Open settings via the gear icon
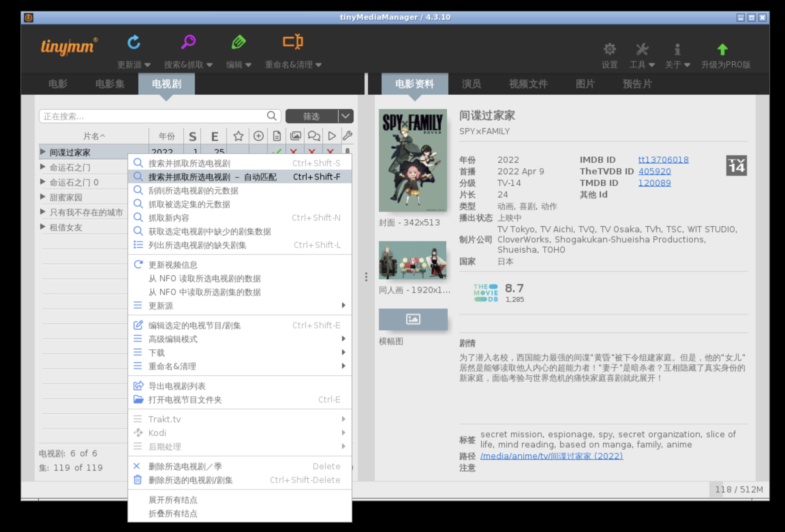Image resolution: width=785 pixels, height=532 pixels. coord(610,49)
